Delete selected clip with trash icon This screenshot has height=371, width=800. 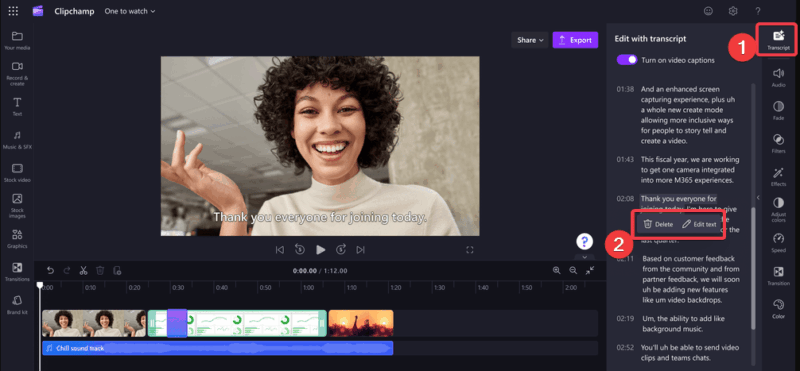pyautogui.click(x=100, y=270)
